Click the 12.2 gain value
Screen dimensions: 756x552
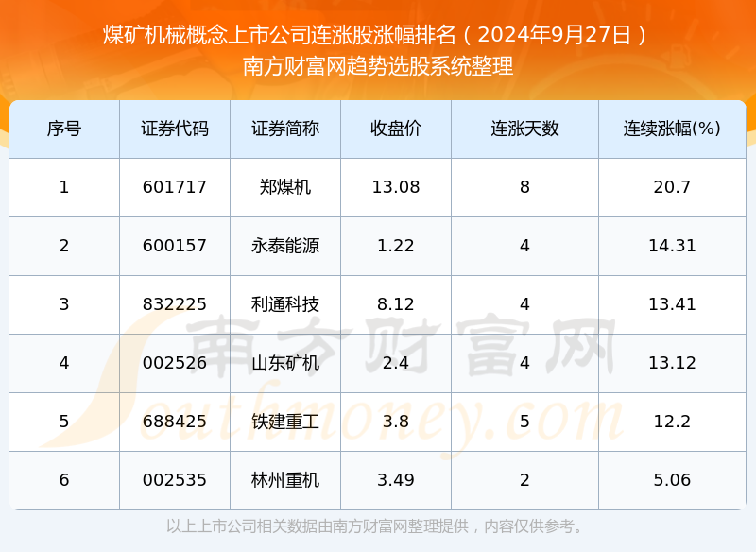tap(672, 422)
